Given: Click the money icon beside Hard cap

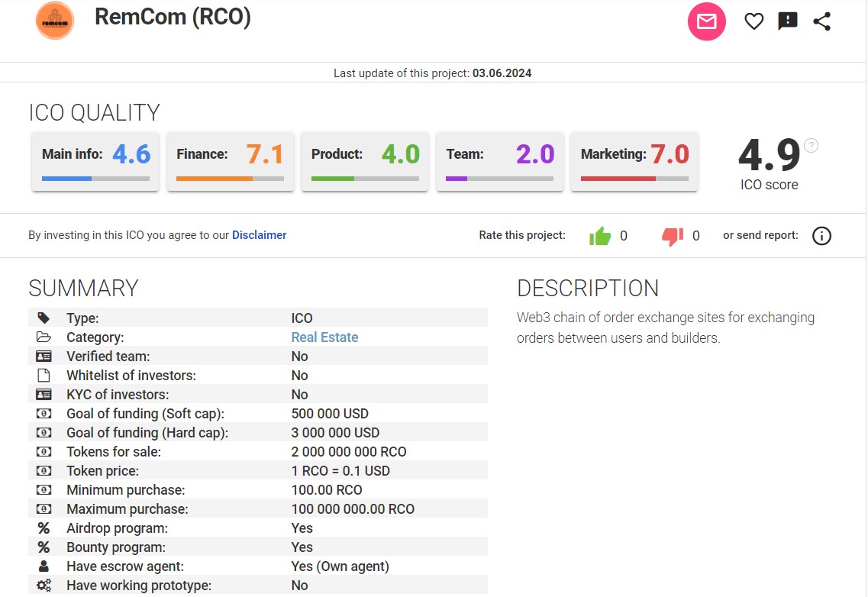Looking at the screenshot, I should coord(44,433).
